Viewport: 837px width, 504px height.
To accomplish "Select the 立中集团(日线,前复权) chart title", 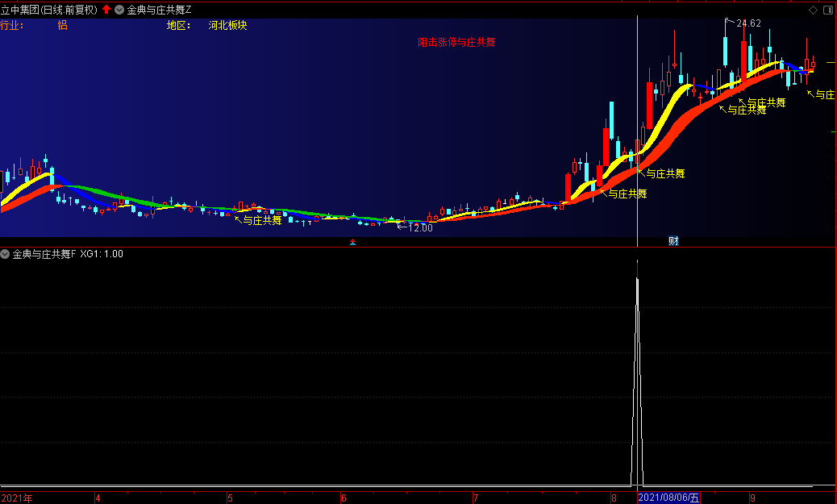I will 49,10.
